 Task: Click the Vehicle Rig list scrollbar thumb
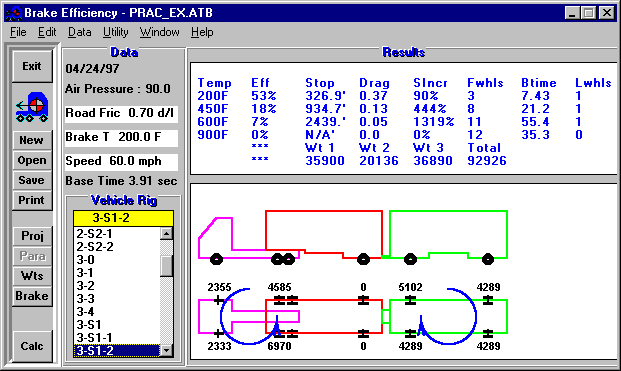[x=166, y=266]
